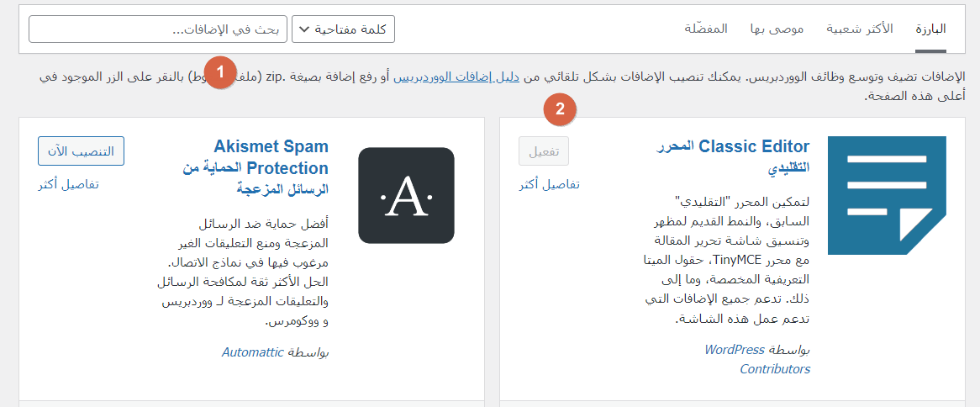Click التنصيب الآن for Akismet
The height and width of the screenshot is (407, 980).
click(81, 151)
